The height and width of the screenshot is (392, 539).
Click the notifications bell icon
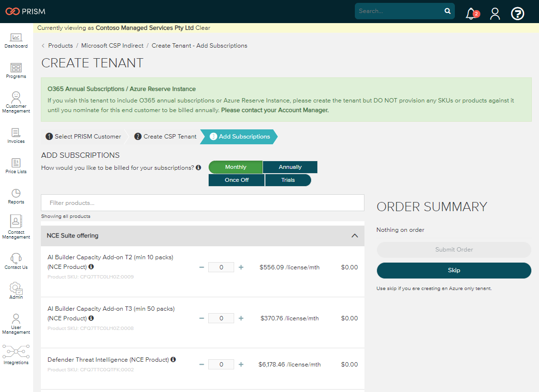tap(471, 14)
